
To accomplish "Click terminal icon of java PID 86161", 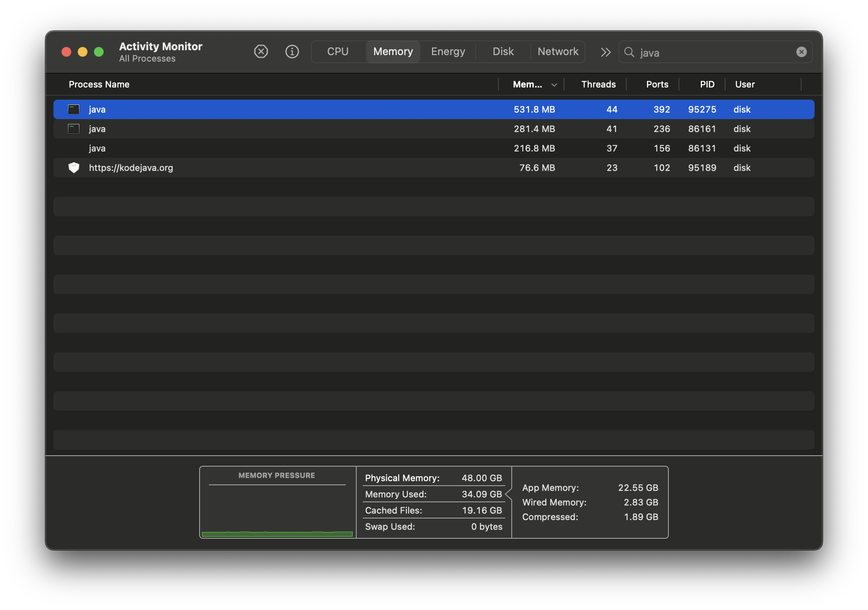I will pyautogui.click(x=74, y=129).
